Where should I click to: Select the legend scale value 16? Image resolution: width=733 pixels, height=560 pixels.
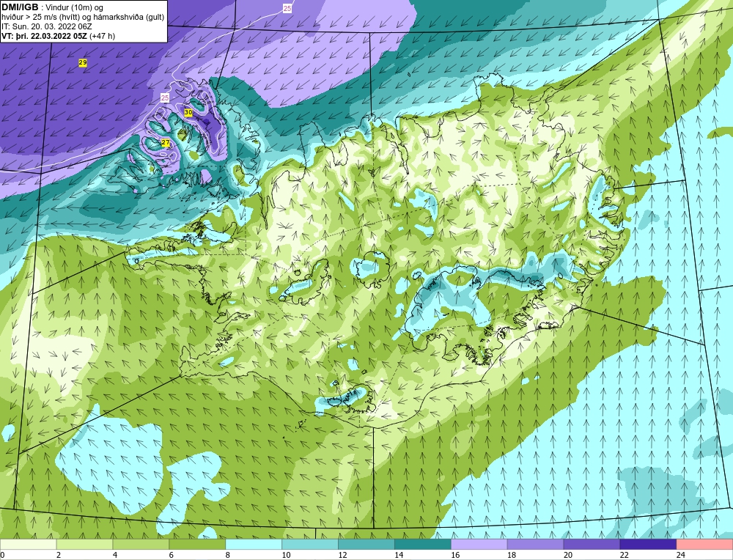coord(455,555)
